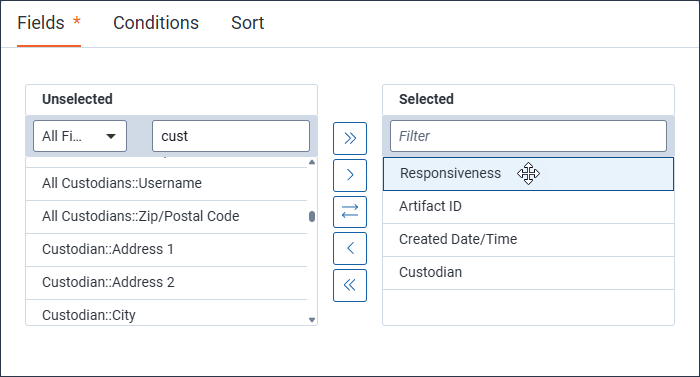Click the Selected list Filter field
Viewport: 700px width, 377px height.
(x=528, y=136)
